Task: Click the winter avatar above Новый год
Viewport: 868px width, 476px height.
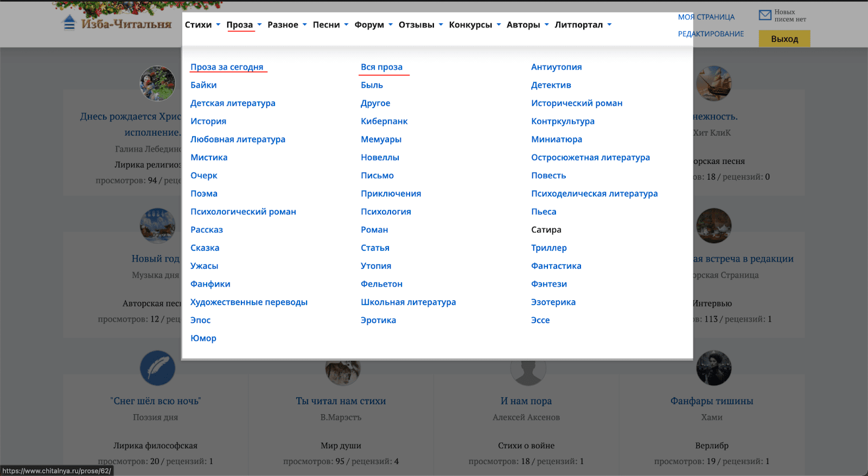Action: pos(157,226)
